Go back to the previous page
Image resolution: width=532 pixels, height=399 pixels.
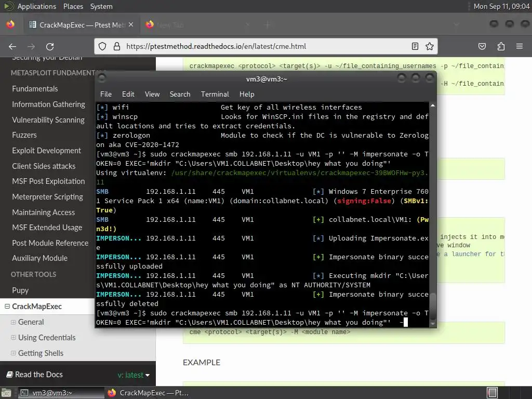pyautogui.click(x=12, y=46)
